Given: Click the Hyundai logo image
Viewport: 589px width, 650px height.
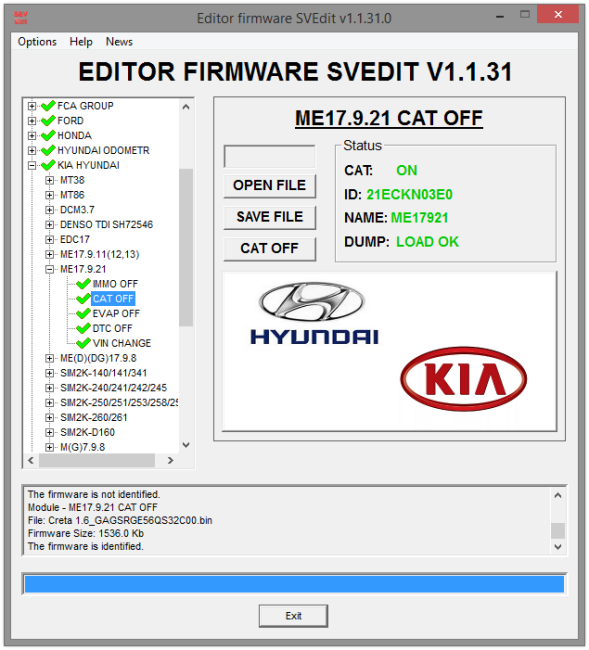Looking at the screenshot, I should tap(314, 313).
